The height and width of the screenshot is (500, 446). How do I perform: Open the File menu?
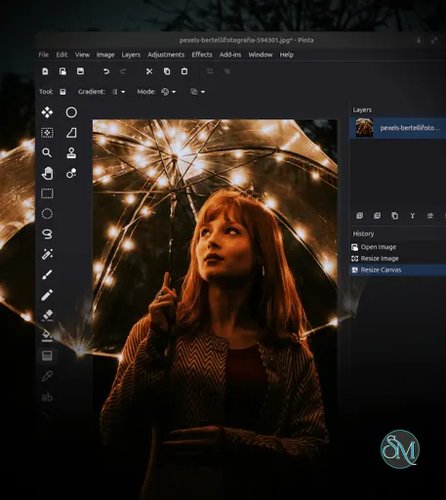pos(43,55)
